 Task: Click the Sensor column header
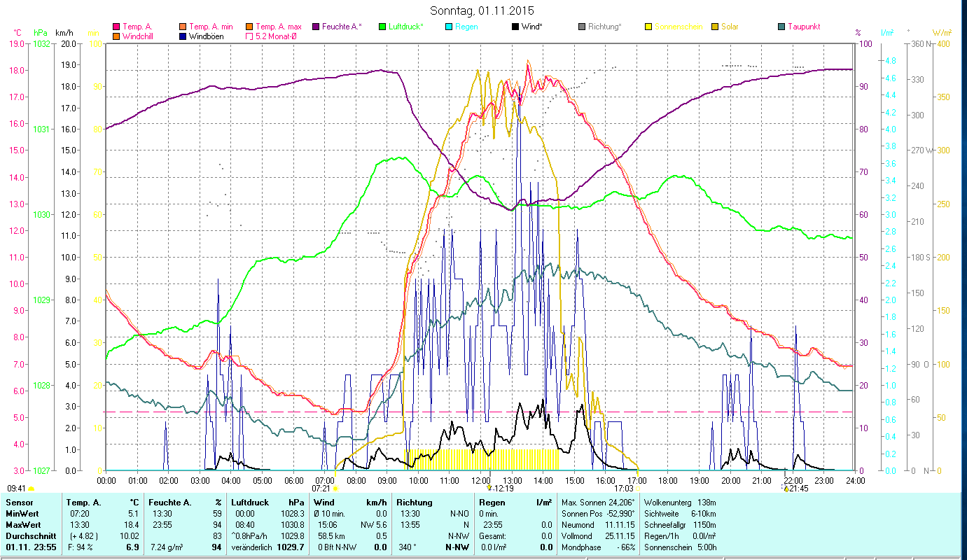coord(19,503)
